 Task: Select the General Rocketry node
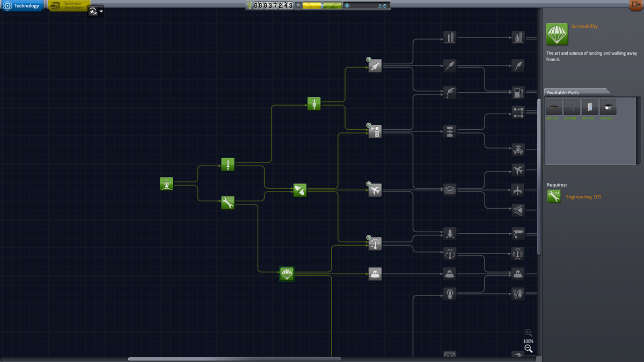click(x=314, y=104)
